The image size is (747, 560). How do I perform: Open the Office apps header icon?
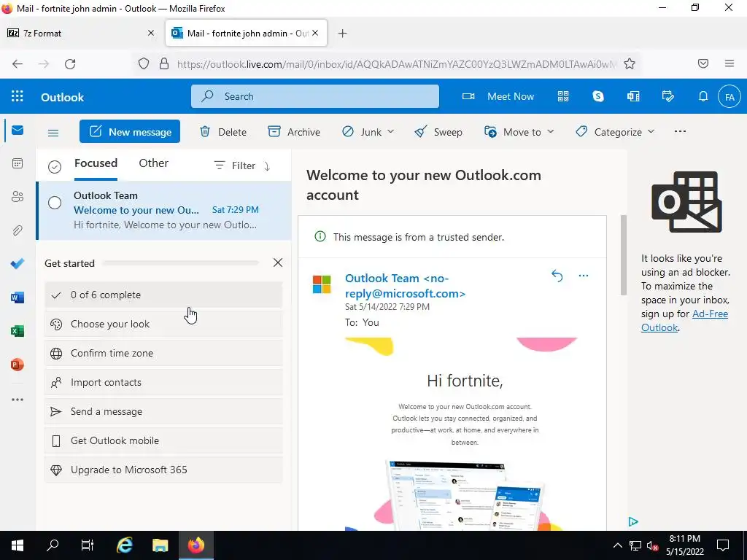(x=633, y=97)
